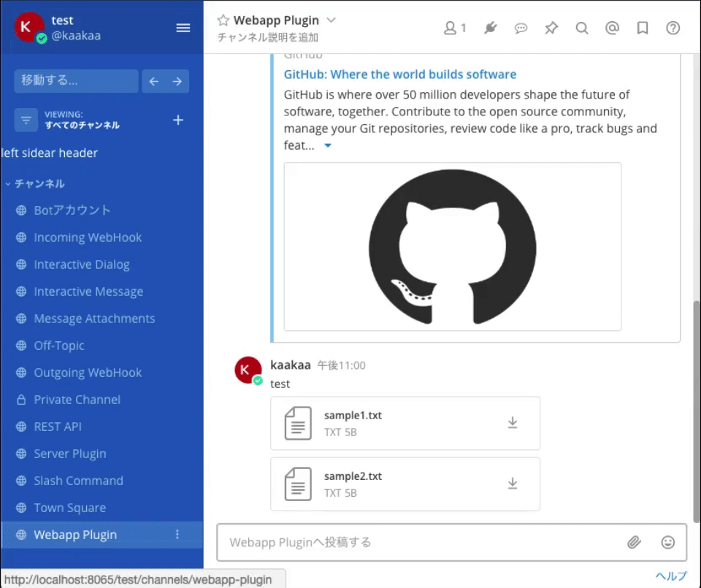Open the emoji picker
The width and height of the screenshot is (701, 588).
pyautogui.click(x=668, y=543)
